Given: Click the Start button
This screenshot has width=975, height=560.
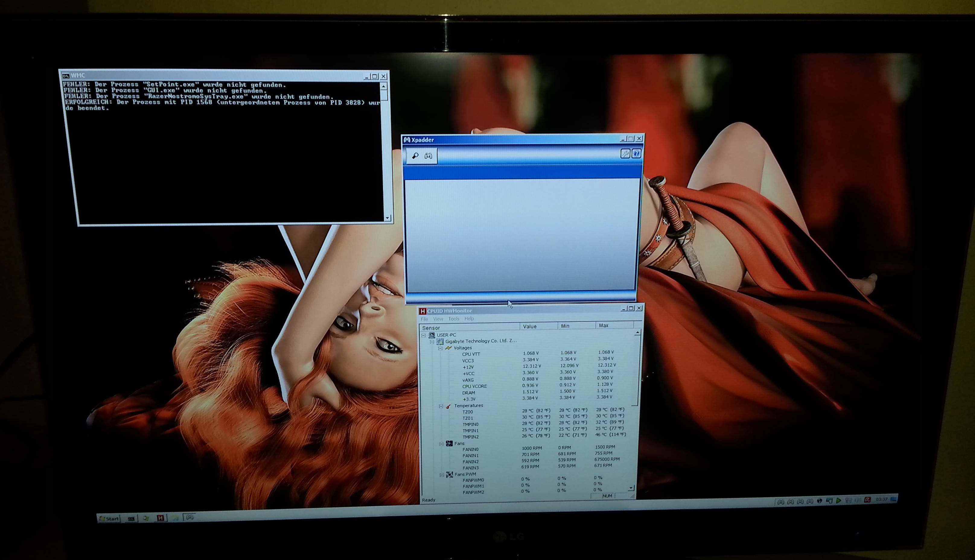Looking at the screenshot, I should pos(109,518).
